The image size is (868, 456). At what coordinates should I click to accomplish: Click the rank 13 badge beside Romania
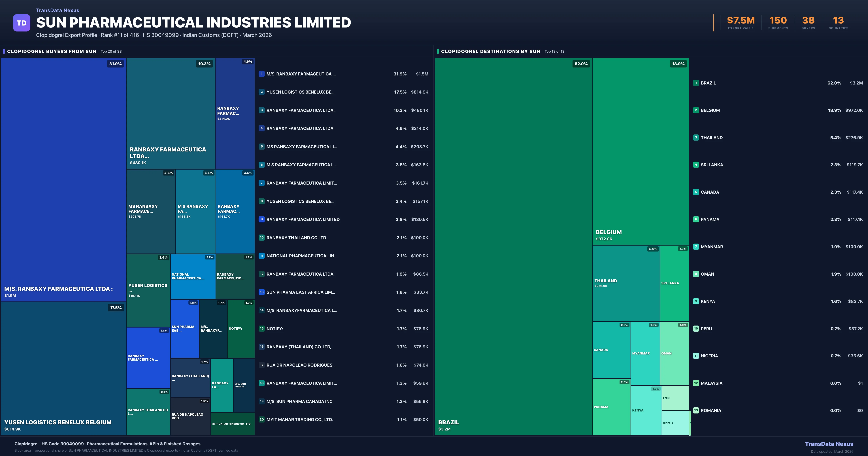tap(696, 410)
